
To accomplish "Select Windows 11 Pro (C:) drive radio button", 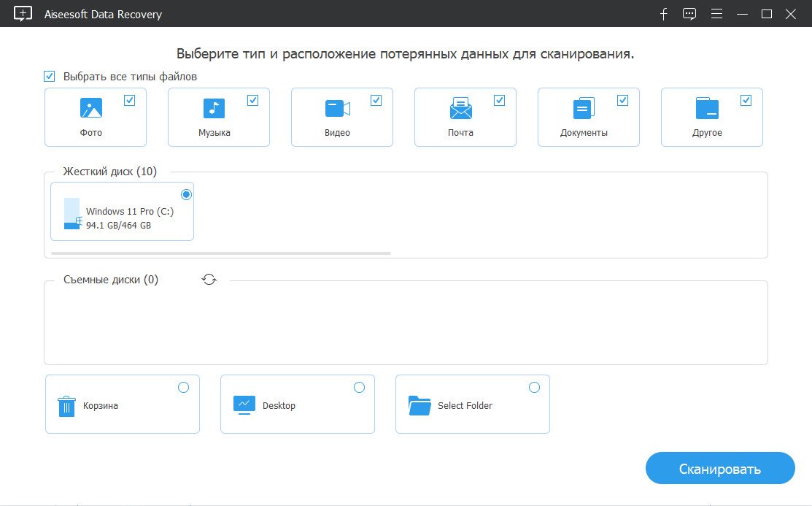I will (187, 194).
